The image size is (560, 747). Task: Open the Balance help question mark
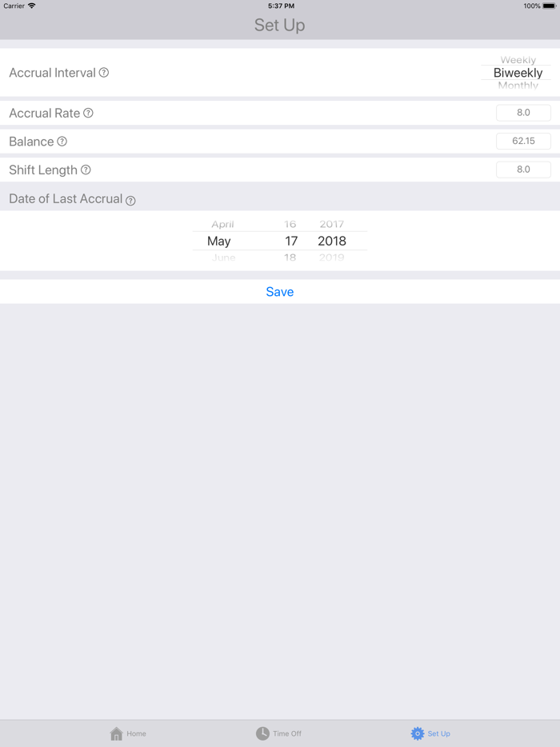tap(62, 142)
